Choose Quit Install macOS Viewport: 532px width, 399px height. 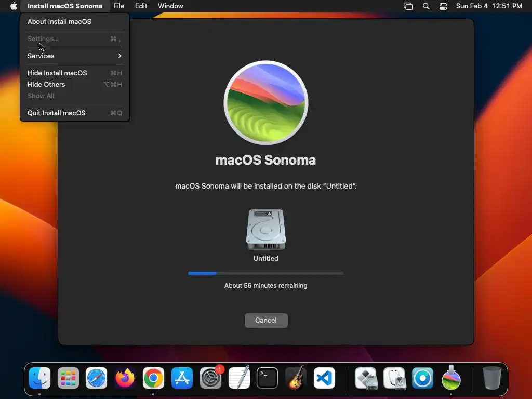(75, 113)
